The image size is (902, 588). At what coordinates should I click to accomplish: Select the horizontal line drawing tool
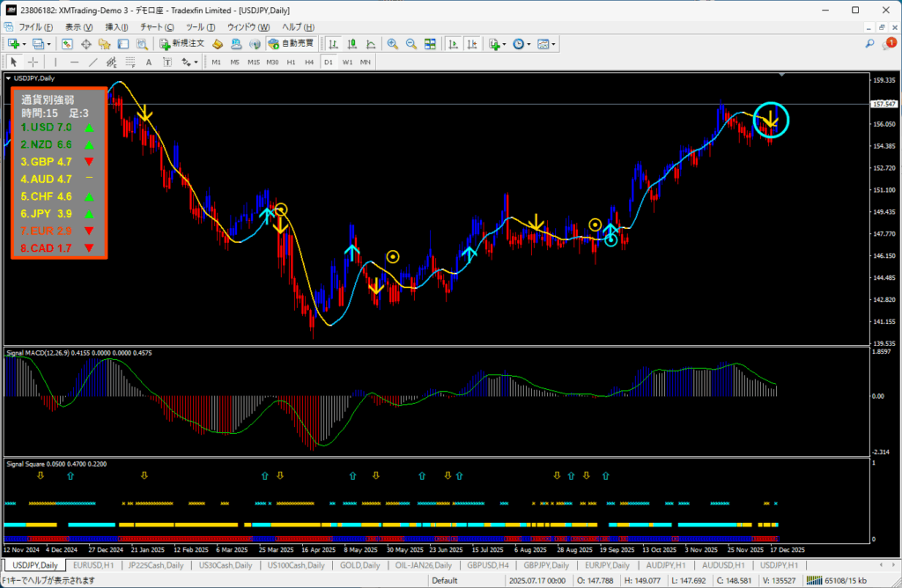74,62
